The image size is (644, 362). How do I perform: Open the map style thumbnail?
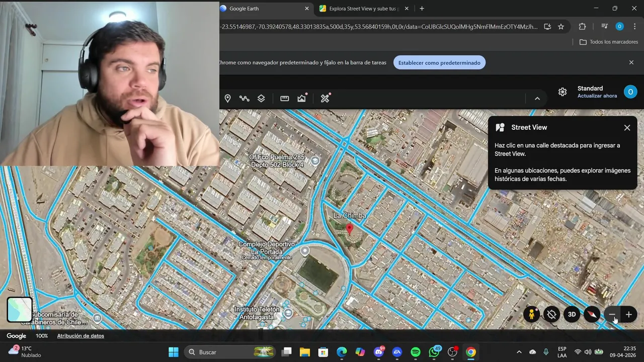pyautogui.click(x=20, y=309)
